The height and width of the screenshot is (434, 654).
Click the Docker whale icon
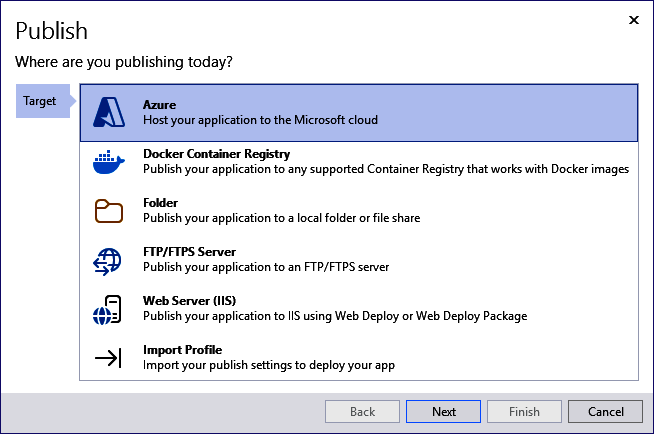108,162
